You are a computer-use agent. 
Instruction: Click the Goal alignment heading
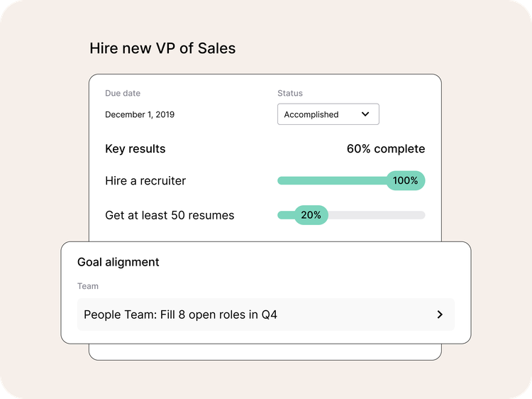[118, 262]
